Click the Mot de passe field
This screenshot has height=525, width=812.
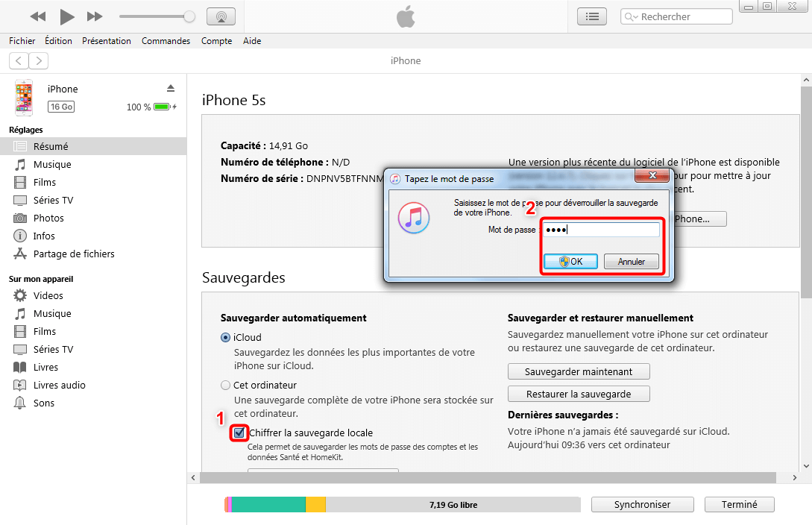[x=601, y=230]
